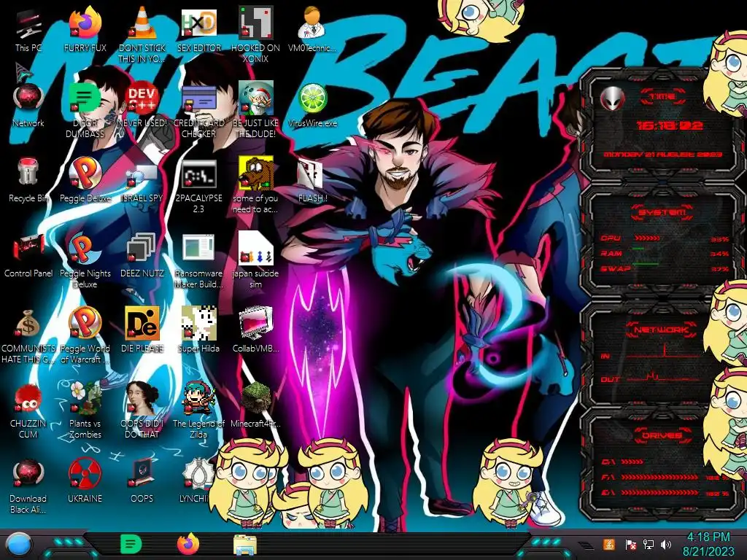
Task: Open Firefox from the taskbar
Action: point(188,544)
